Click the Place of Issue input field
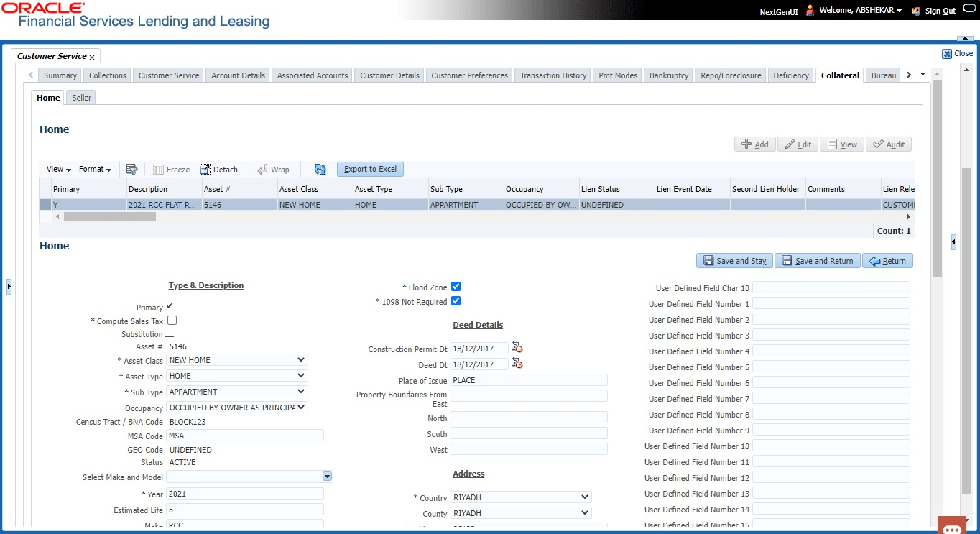Screen dimensions: 980x534 point(529,380)
